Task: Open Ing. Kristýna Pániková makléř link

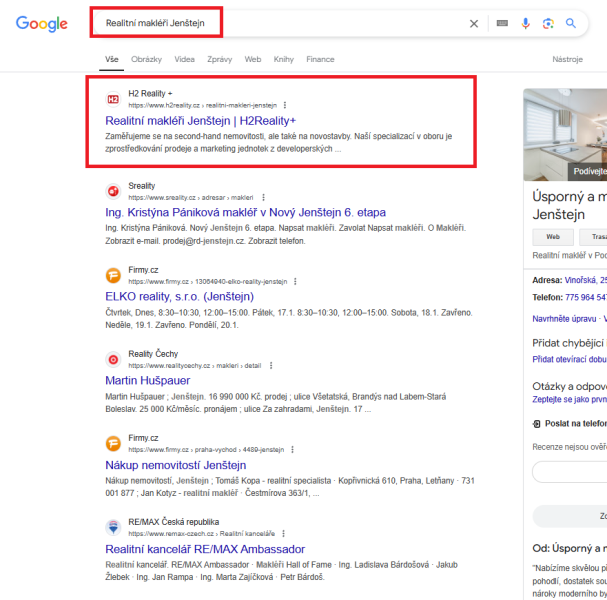Action: click(245, 213)
